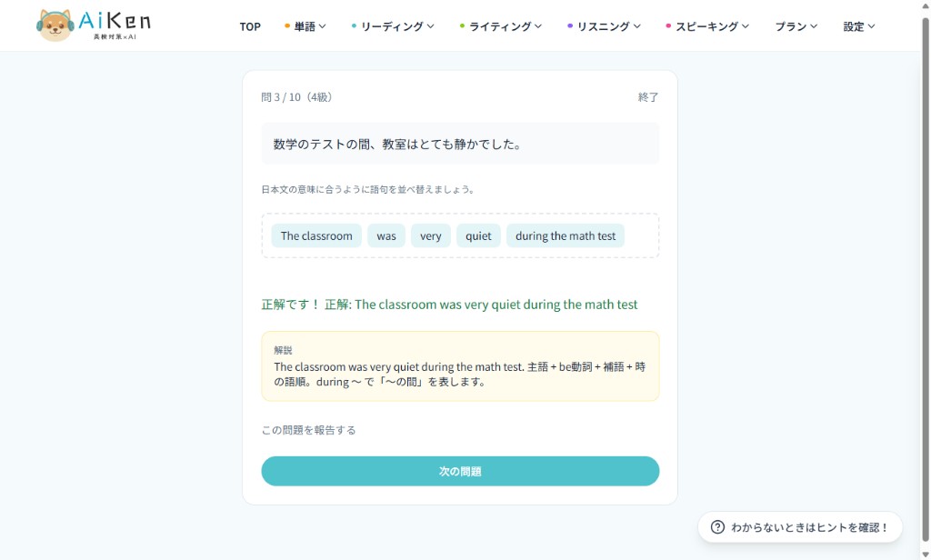Viewport: 931px width, 560px height.
Task: Click the Japanese sentence 数学のテストの間
Action: tap(397, 145)
